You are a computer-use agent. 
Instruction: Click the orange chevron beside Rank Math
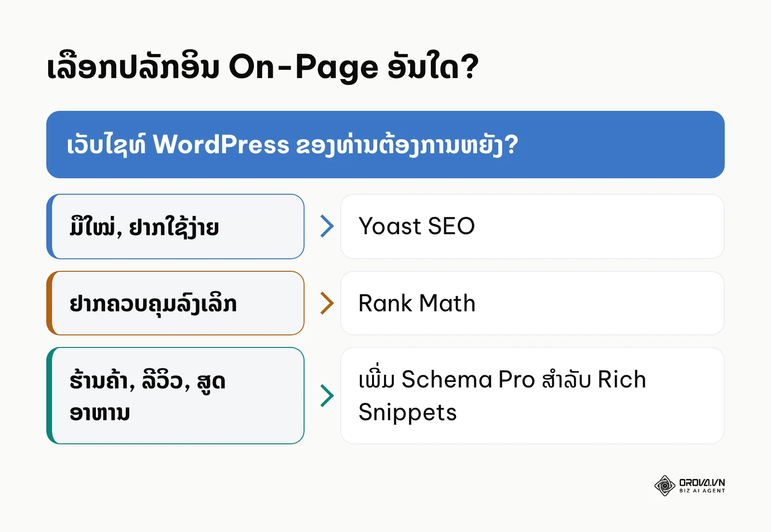tap(327, 303)
